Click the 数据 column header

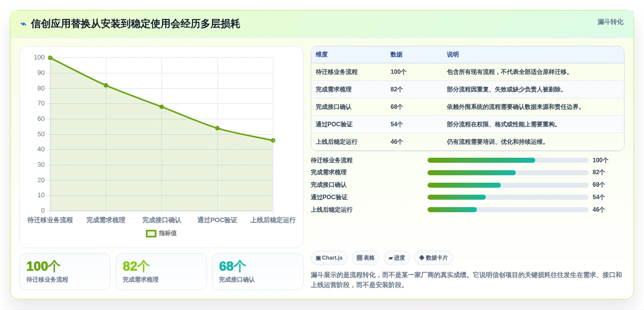pos(397,55)
